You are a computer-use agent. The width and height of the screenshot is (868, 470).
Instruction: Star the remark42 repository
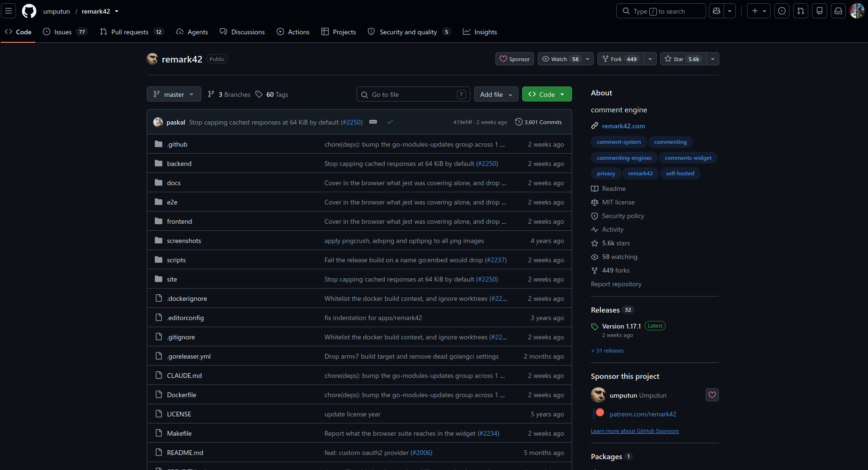(x=683, y=59)
